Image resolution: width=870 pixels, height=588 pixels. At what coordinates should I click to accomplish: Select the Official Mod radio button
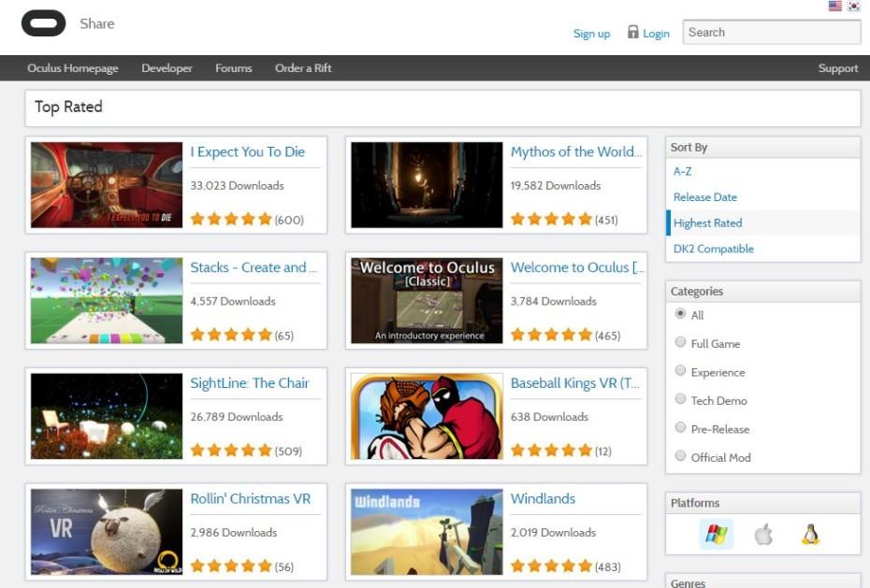coord(680,456)
